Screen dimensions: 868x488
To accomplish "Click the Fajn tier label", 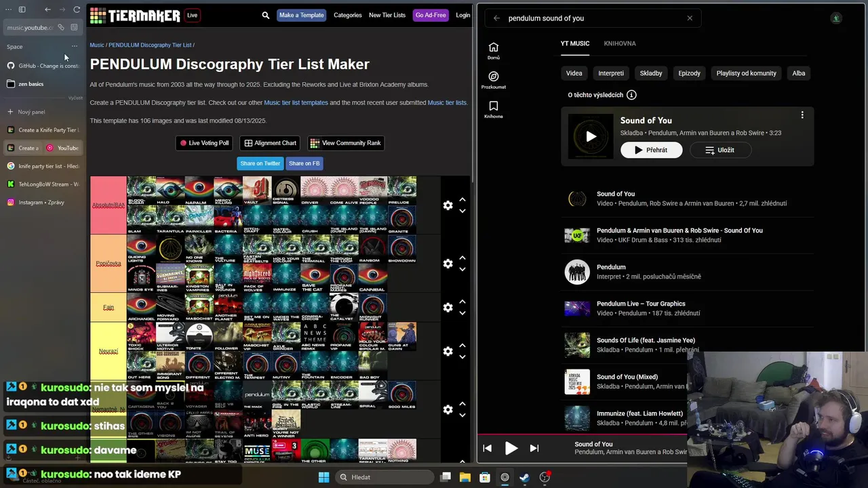I will click(x=108, y=308).
